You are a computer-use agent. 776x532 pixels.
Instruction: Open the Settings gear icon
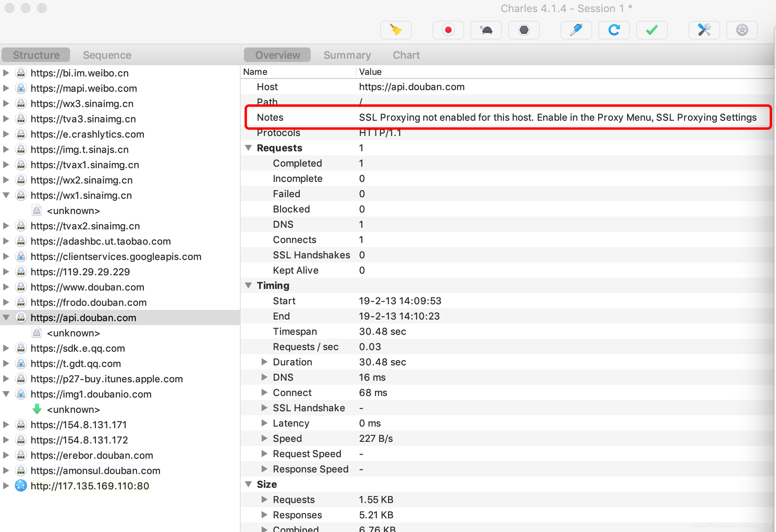pos(742,30)
